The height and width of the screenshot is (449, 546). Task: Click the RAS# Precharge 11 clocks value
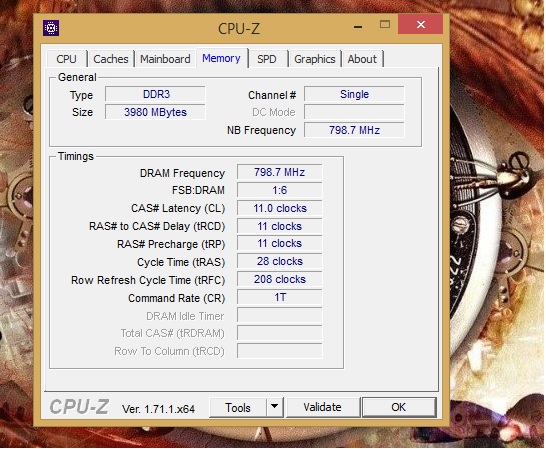pos(280,243)
